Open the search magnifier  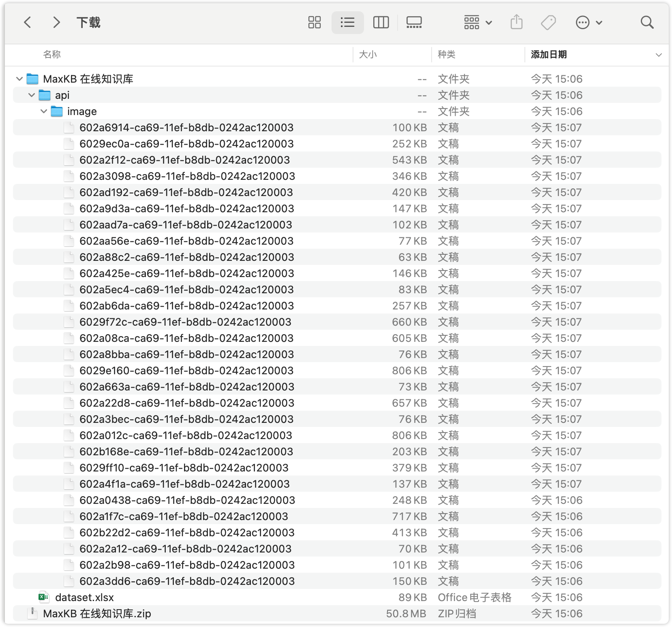(647, 22)
